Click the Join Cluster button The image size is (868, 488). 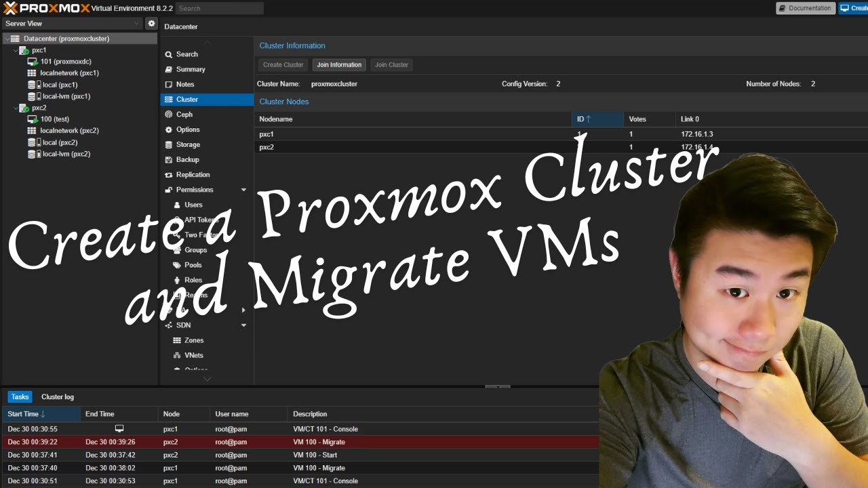[x=392, y=65]
